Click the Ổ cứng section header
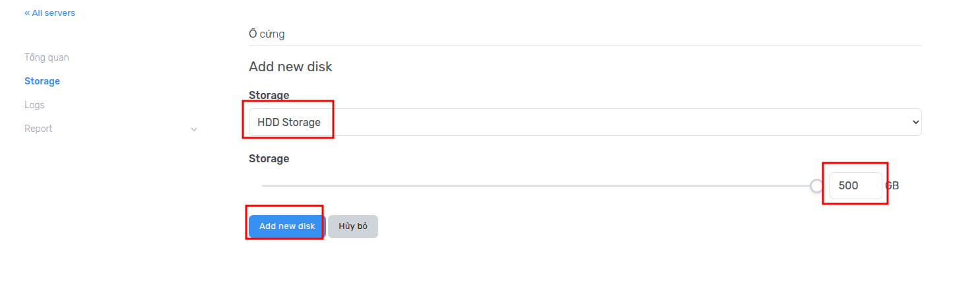Viewport: 980px width, 283px height. [267, 34]
